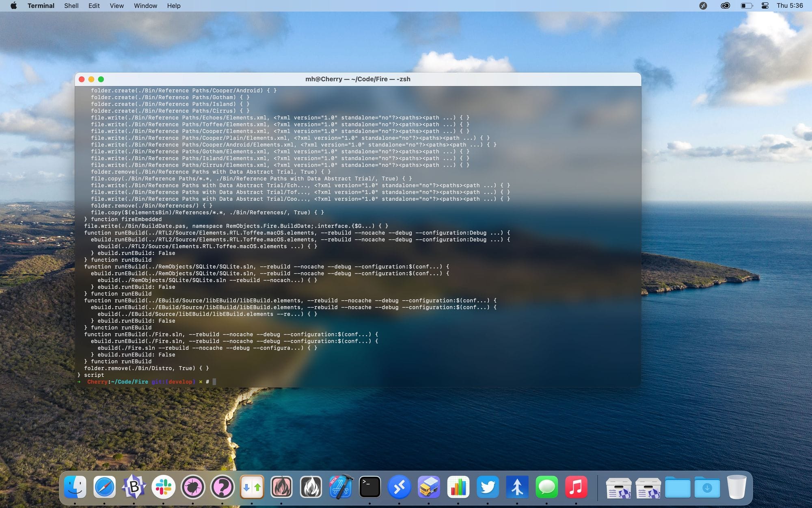
Task: Open Xcode beta hammer icon
Action: click(340, 487)
